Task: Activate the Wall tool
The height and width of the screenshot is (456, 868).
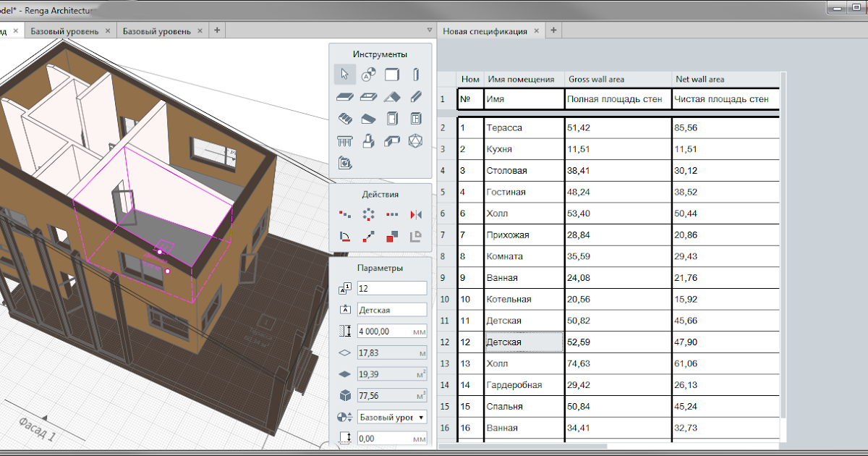Action: (x=391, y=74)
